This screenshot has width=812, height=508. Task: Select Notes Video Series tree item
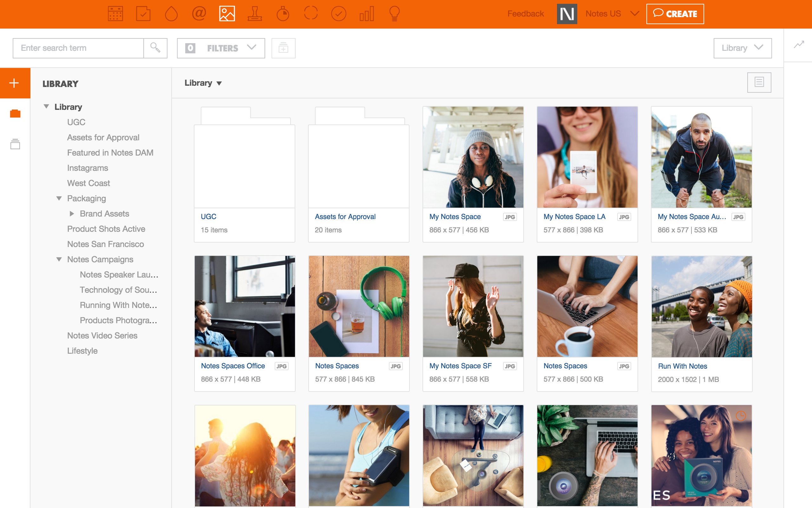tap(102, 335)
